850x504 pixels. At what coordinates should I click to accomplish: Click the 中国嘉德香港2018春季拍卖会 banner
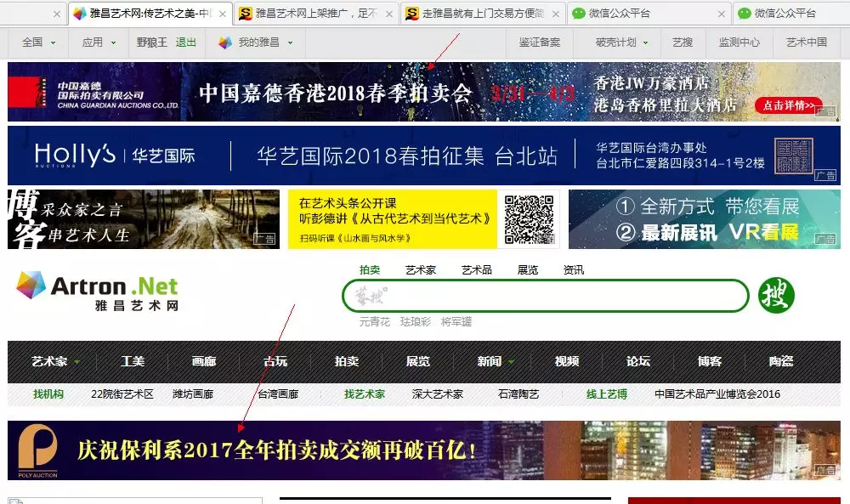coord(424,92)
